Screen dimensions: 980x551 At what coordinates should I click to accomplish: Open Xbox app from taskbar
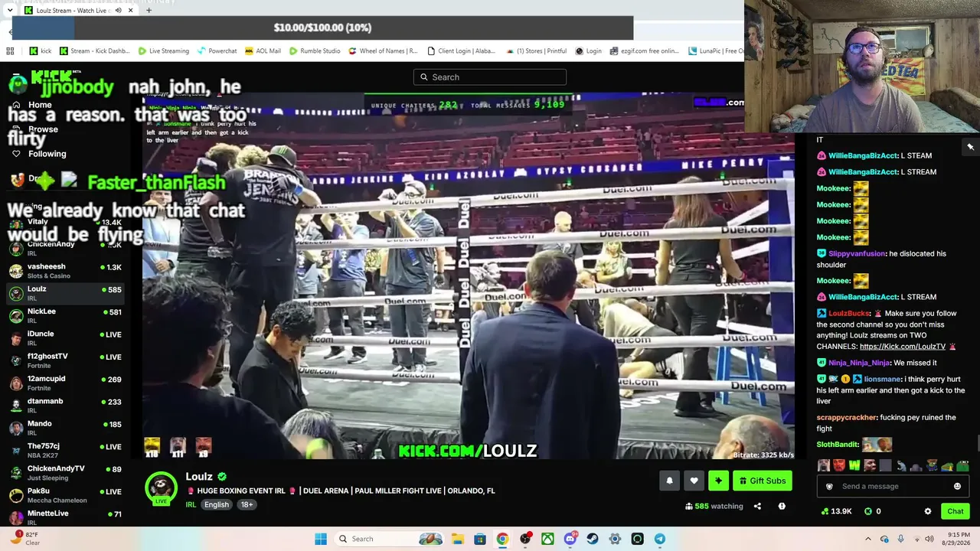click(x=547, y=539)
